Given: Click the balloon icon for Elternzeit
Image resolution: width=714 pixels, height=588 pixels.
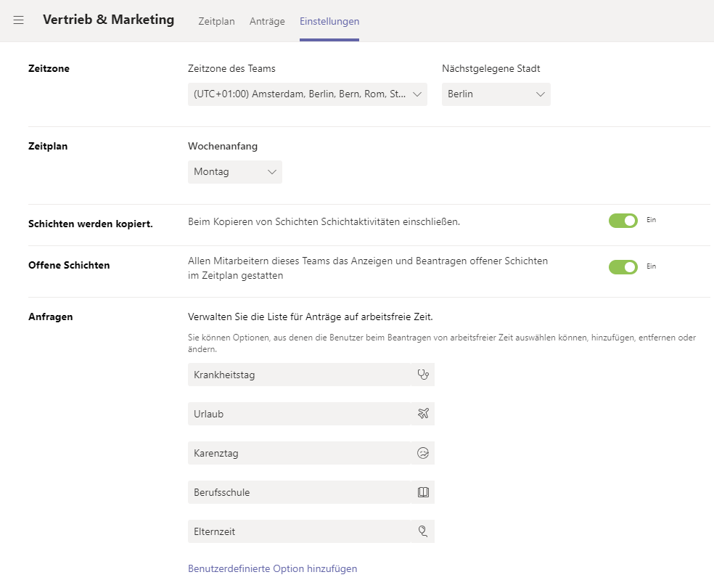Looking at the screenshot, I should [x=423, y=531].
